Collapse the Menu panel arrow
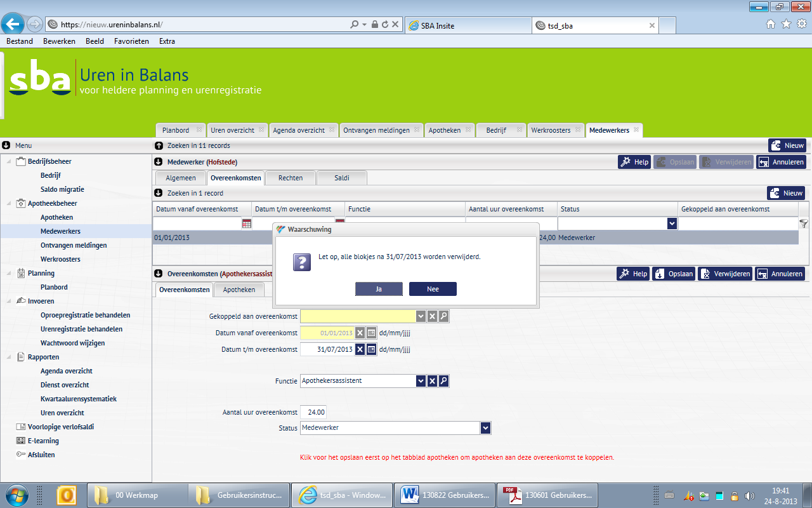Screen dimensions: 812x508 coord(6,145)
